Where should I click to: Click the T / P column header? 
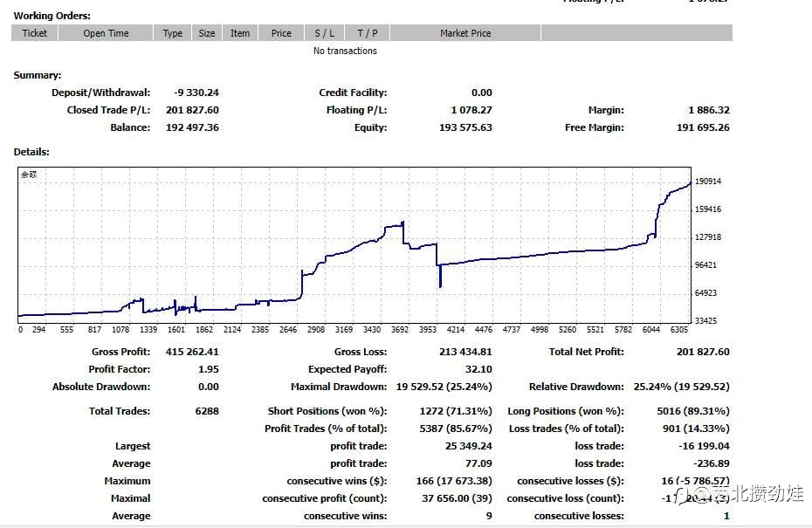(x=368, y=33)
